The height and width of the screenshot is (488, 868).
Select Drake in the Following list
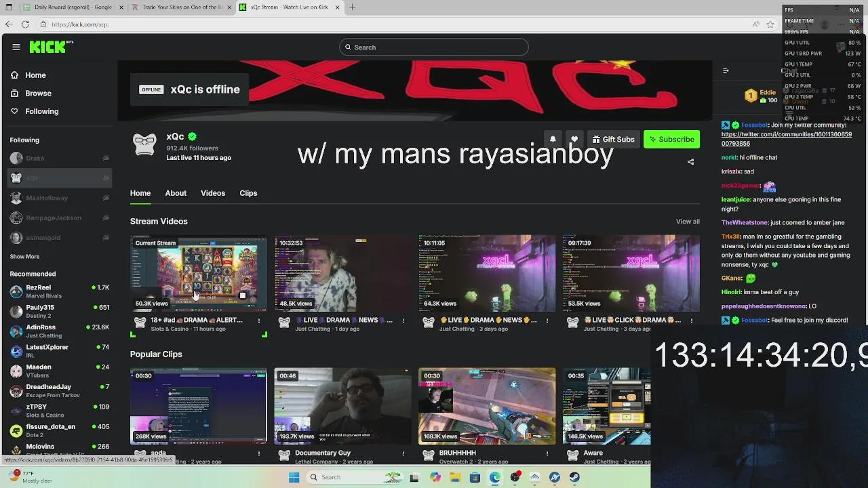point(60,158)
